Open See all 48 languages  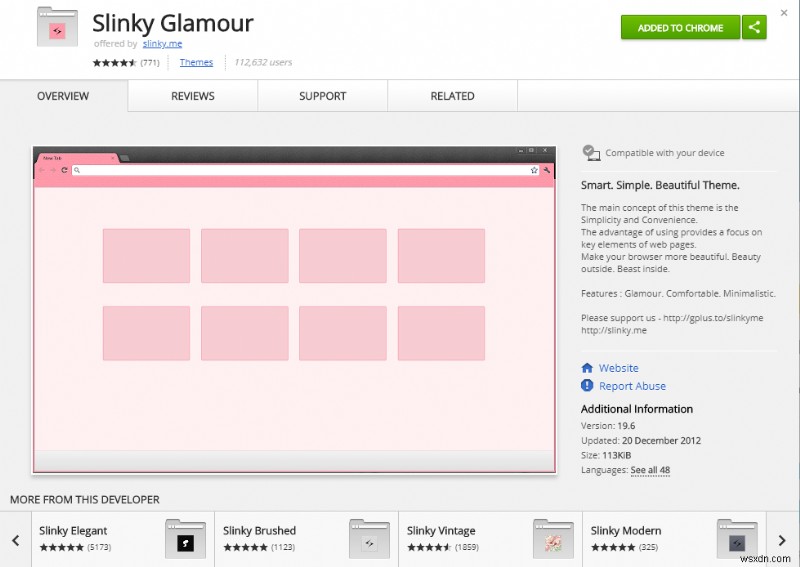coord(650,470)
